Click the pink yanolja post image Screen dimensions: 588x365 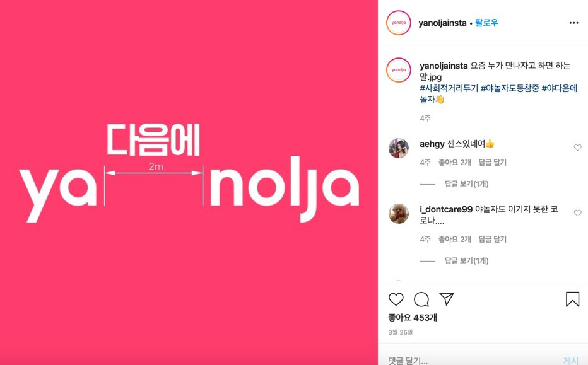(189, 183)
